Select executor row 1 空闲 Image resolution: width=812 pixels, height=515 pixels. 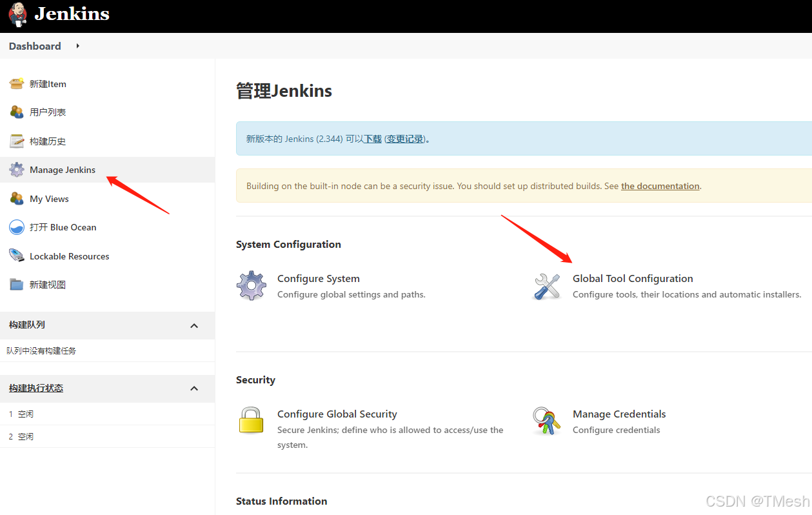pos(107,414)
